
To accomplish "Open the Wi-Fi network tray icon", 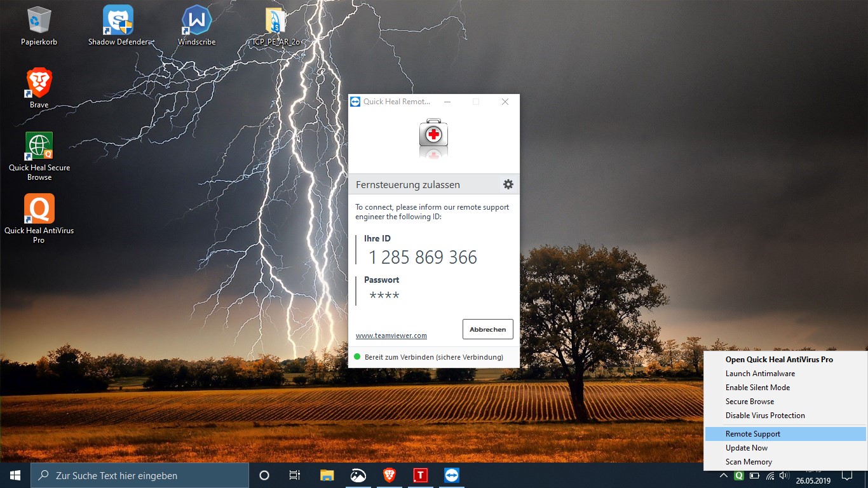I will click(x=770, y=475).
